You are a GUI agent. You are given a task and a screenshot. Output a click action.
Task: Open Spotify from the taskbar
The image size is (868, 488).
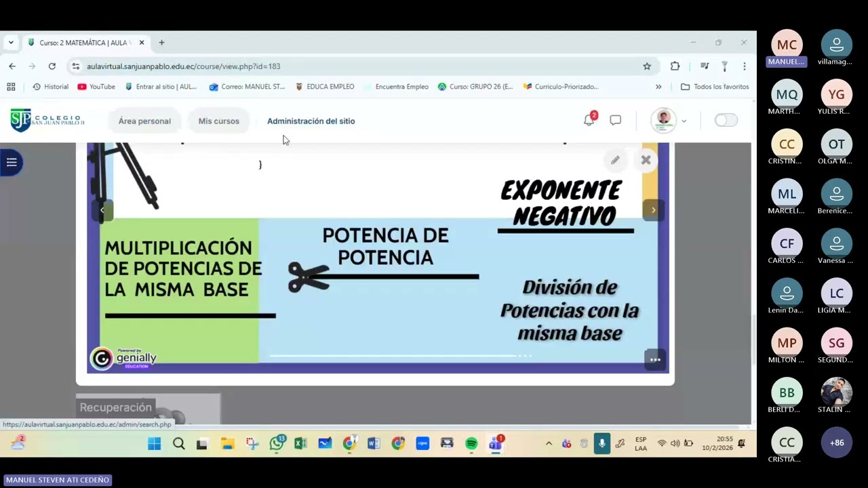tap(471, 444)
